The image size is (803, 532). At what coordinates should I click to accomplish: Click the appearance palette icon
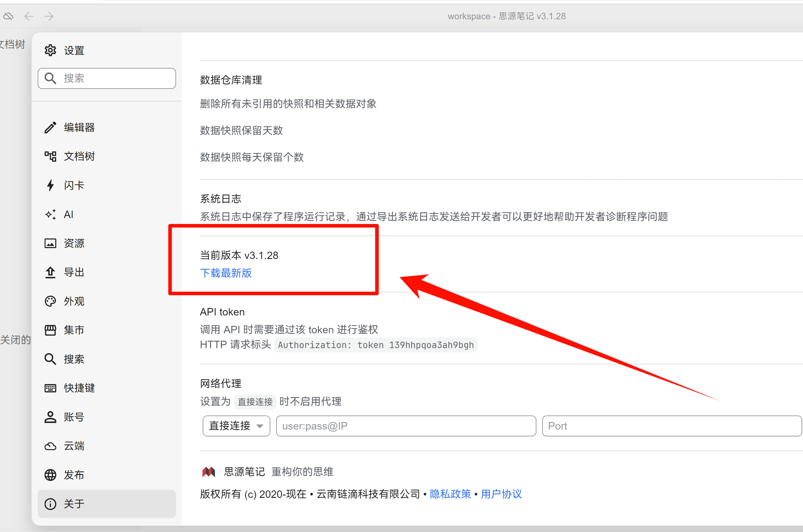(50, 301)
